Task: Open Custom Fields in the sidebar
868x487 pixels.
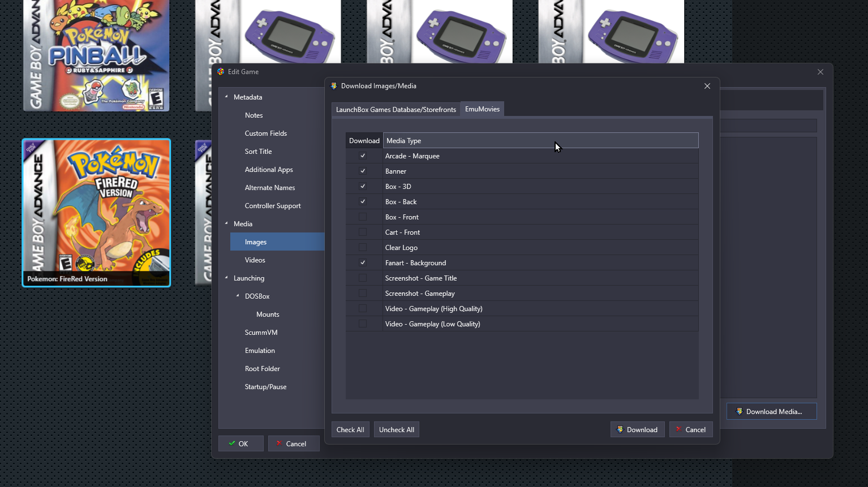Action: click(266, 133)
